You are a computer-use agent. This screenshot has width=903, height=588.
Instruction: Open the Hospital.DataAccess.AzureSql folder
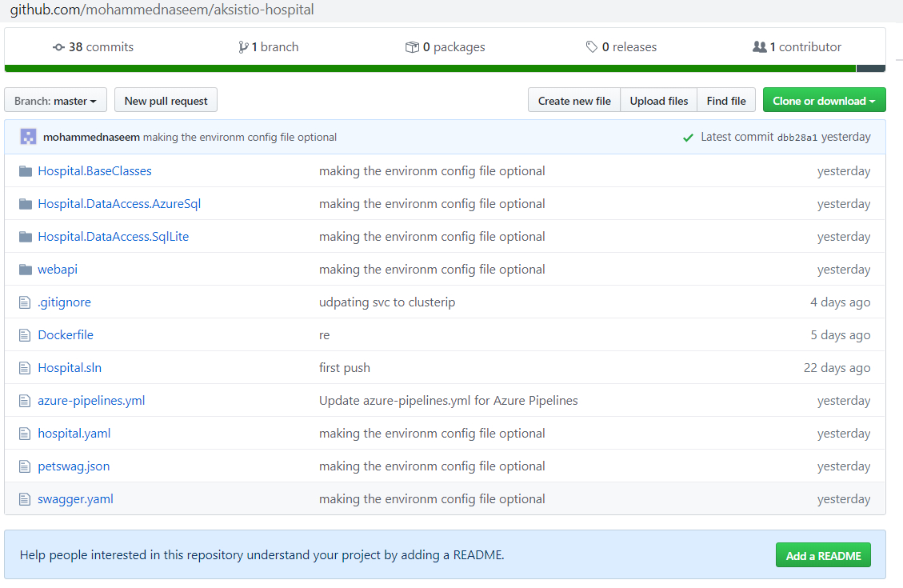[119, 204]
